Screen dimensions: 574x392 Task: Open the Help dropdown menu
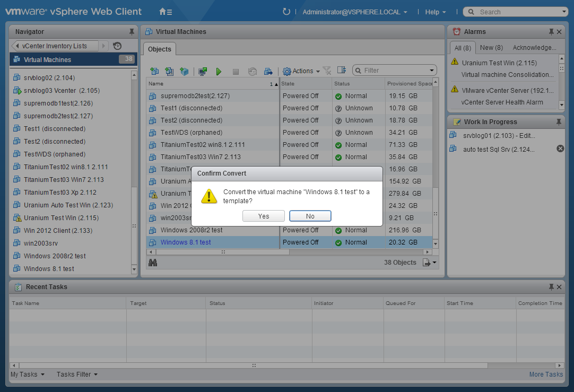click(x=435, y=12)
